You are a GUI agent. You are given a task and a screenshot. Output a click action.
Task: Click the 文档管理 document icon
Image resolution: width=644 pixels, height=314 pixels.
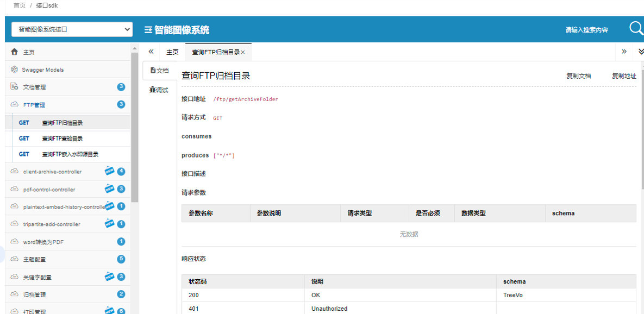pos(15,87)
